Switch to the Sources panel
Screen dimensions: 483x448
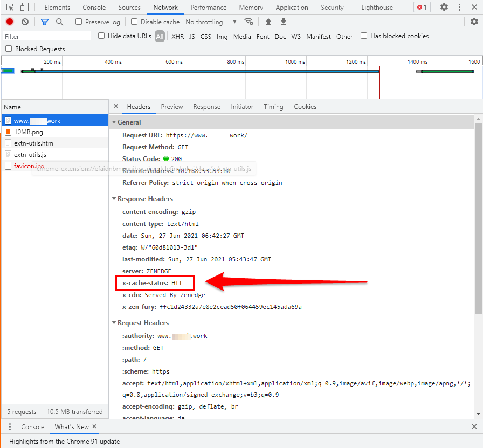pos(129,8)
